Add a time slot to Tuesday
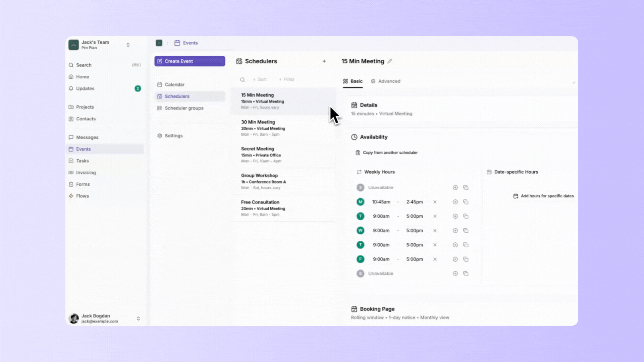The height and width of the screenshot is (362, 644). coord(455,217)
